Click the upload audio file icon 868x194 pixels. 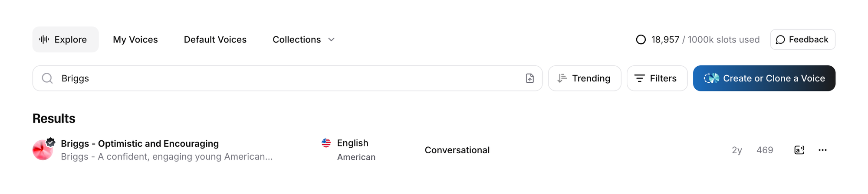(530, 78)
